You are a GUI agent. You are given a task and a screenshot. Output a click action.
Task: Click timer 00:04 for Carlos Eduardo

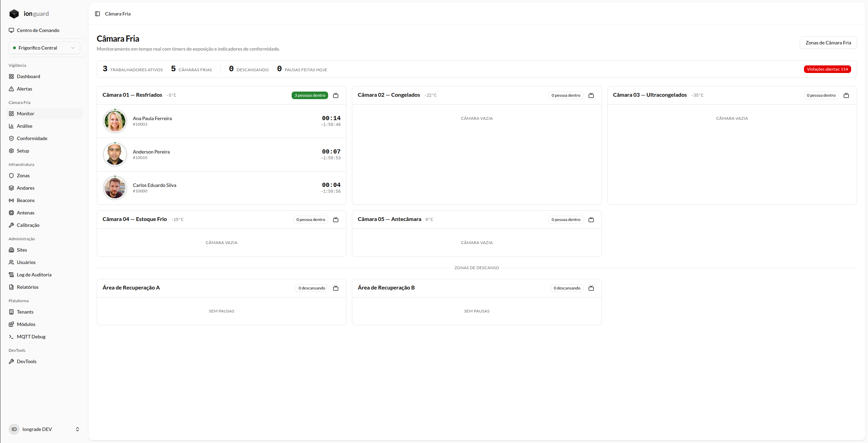click(x=331, y=185)
